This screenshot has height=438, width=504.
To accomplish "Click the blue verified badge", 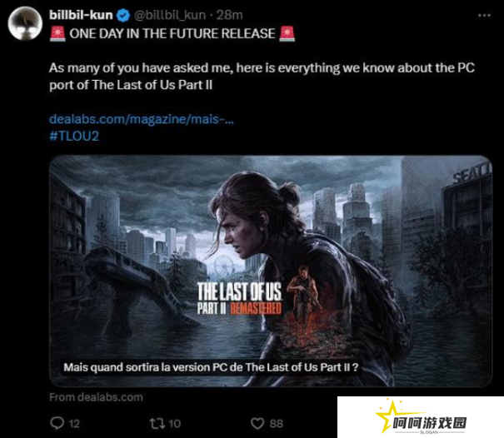I will point(123,15).
